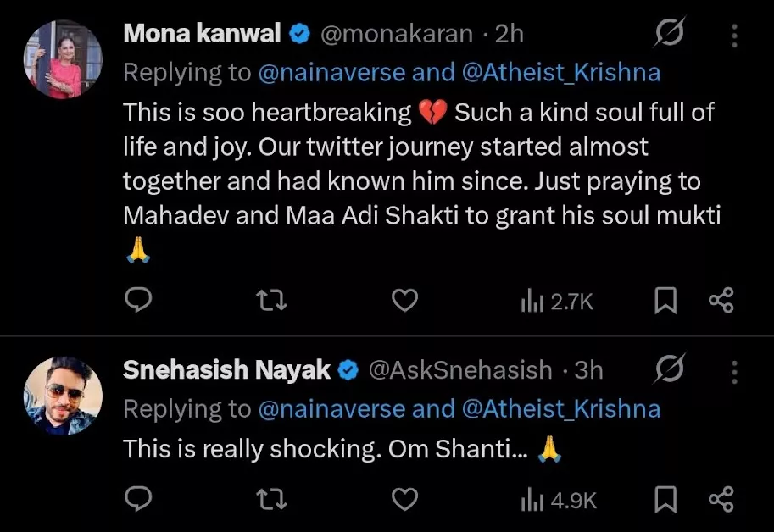Like Snehasish Nayak's tweet
This screenshot has width=774, height=532.
pyautogui.click(x=406, y=501)
